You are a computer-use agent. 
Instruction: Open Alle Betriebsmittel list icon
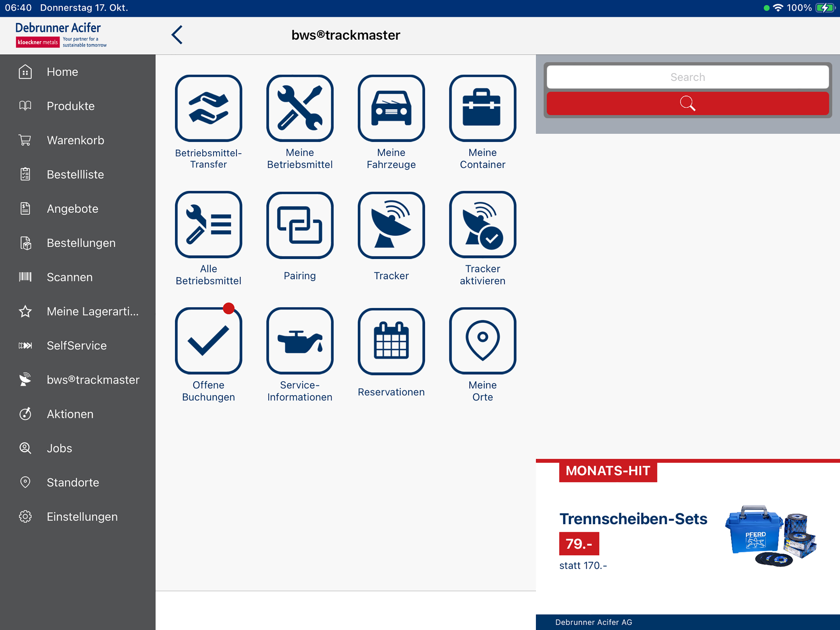[208, 225]
